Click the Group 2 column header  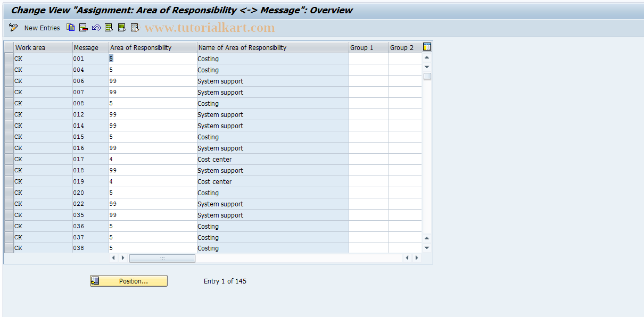(x=405, y=47)
